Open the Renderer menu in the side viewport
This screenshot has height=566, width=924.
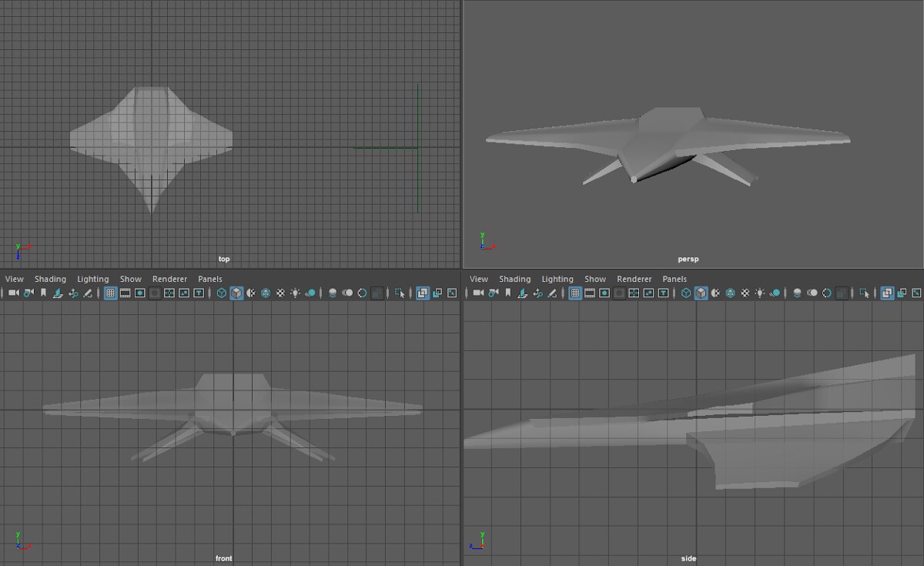click(x=634, y=278)
